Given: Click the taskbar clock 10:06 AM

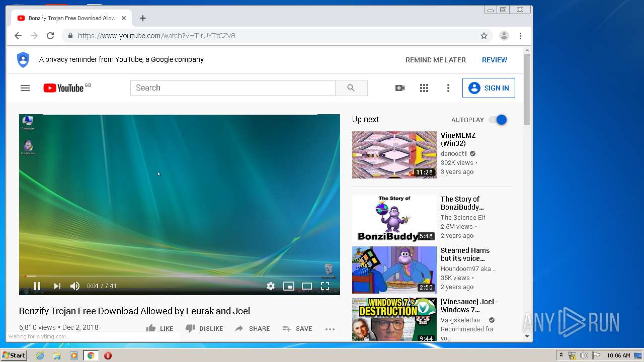Looking at the screenshot, I should click(618, 355).
